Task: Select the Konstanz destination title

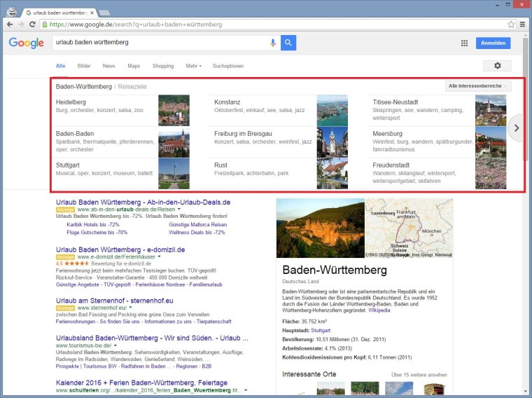Action: [227, 102]
